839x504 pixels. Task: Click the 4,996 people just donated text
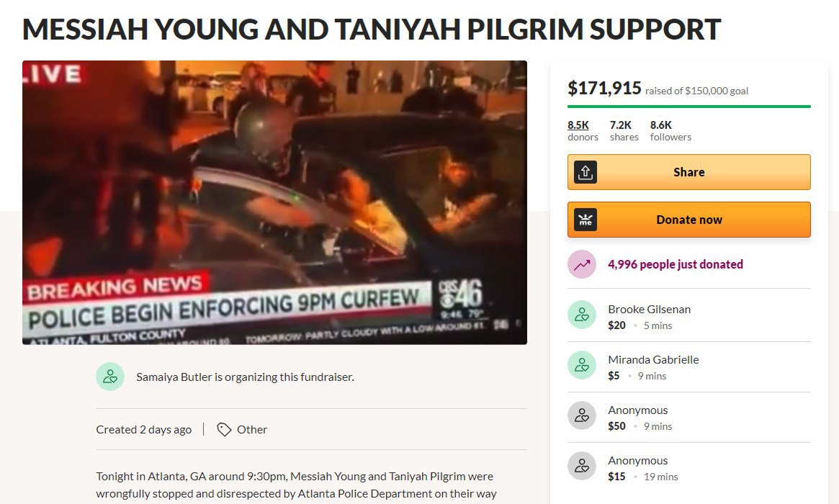click(x=676, y=264)
